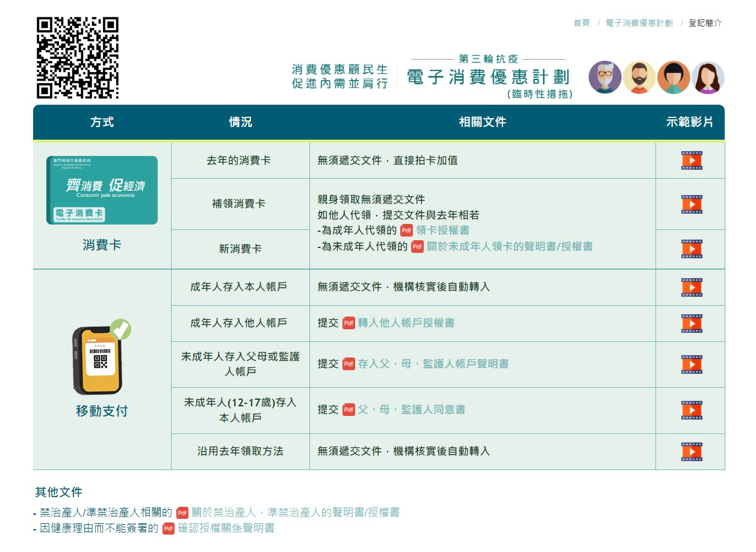This screenshot has height=552, width=756.
Task: Open 存入父、母、監護人帳戶聲明書 PDF
Action: point(433,364)
